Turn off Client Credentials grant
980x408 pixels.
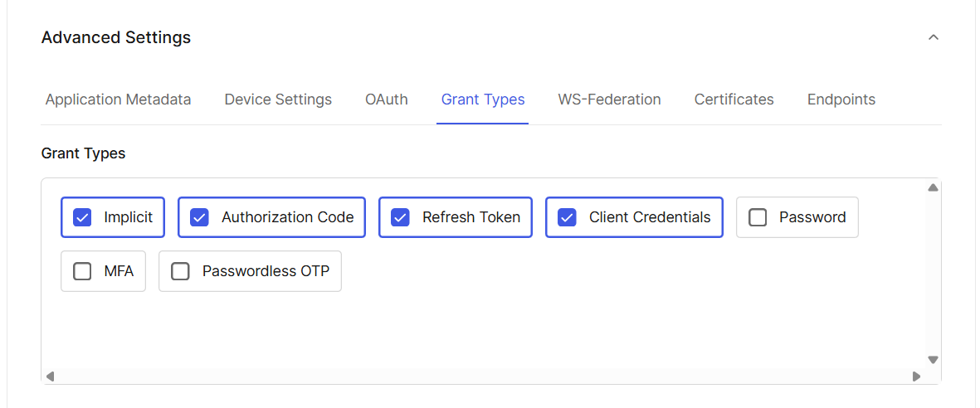coord(567,217)
